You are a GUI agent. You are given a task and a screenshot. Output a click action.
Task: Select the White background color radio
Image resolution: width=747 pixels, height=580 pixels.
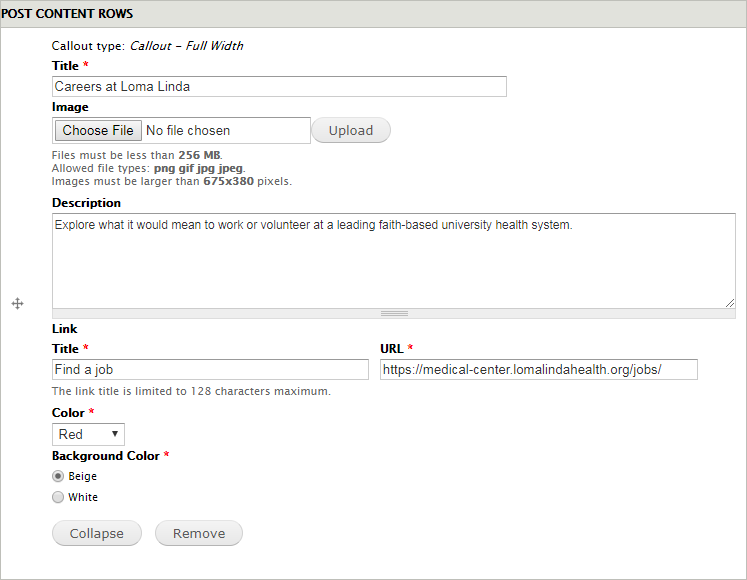[58, 497]
